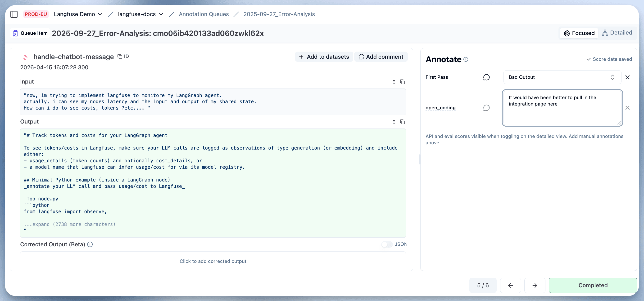
Task: Click the resize handle between the panels
Action: tap(420, 159)
